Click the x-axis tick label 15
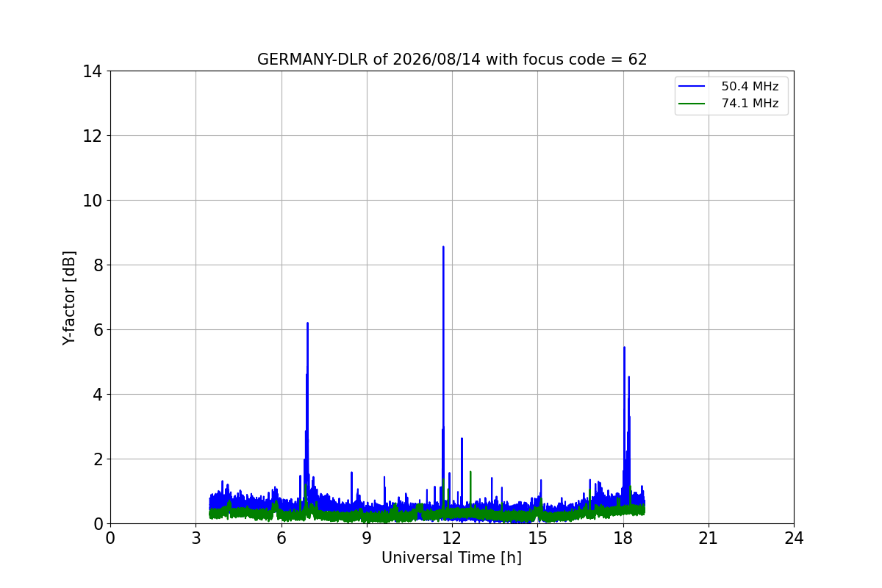Screen dimensions: 882x588 537,538
